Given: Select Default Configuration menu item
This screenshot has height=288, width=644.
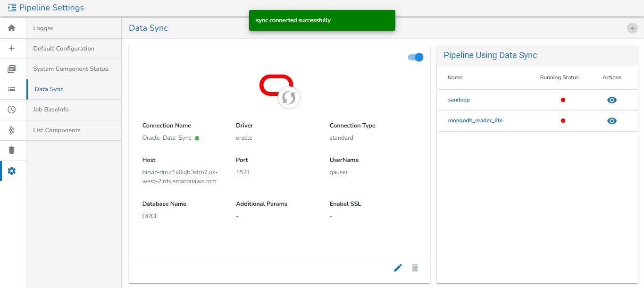Looking at the screenshot, I should tap(64, 49).
